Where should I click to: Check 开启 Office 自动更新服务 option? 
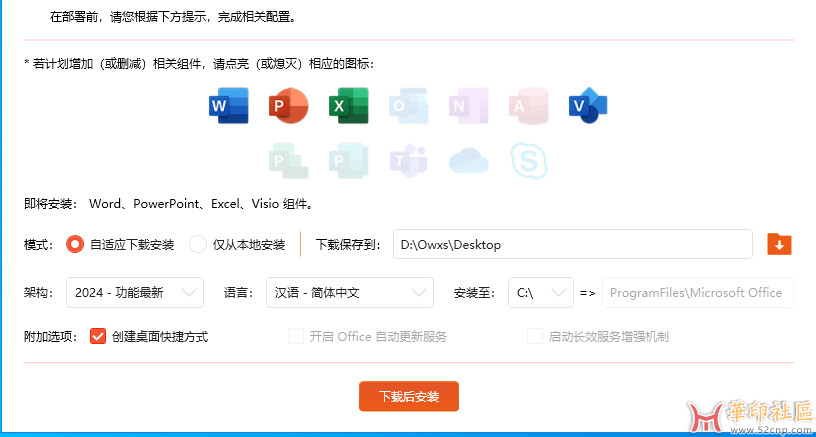click(296, 337)
